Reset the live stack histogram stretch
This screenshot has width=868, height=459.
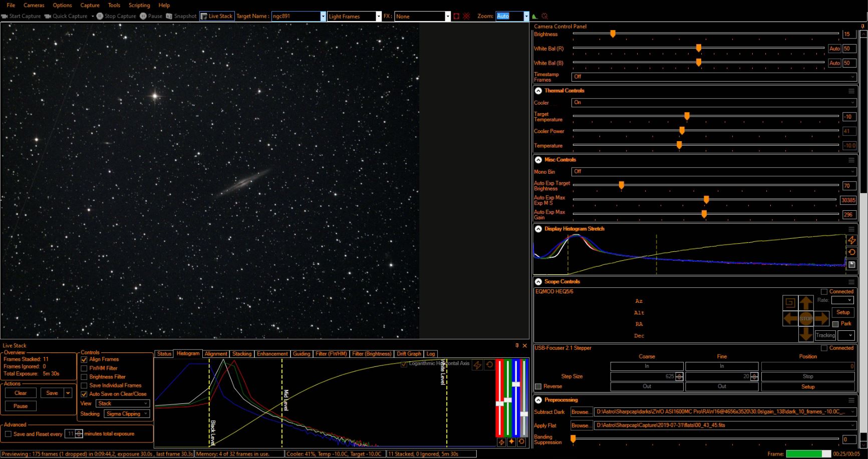click(489, 365)
